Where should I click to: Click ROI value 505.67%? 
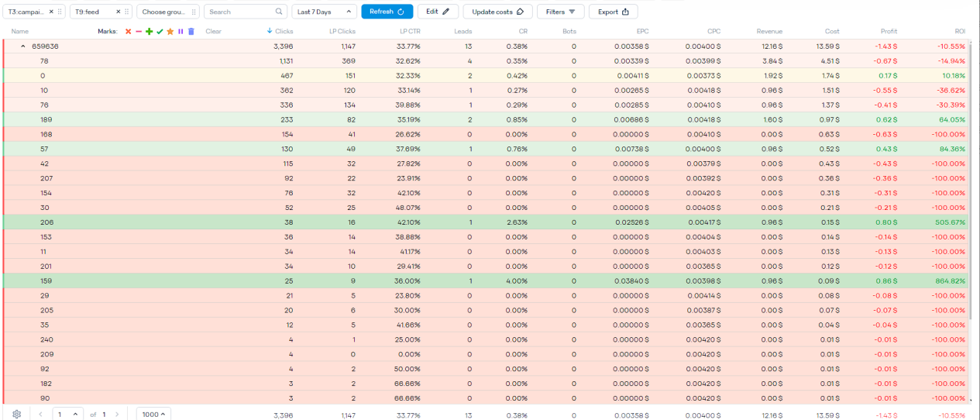(950, 222)
